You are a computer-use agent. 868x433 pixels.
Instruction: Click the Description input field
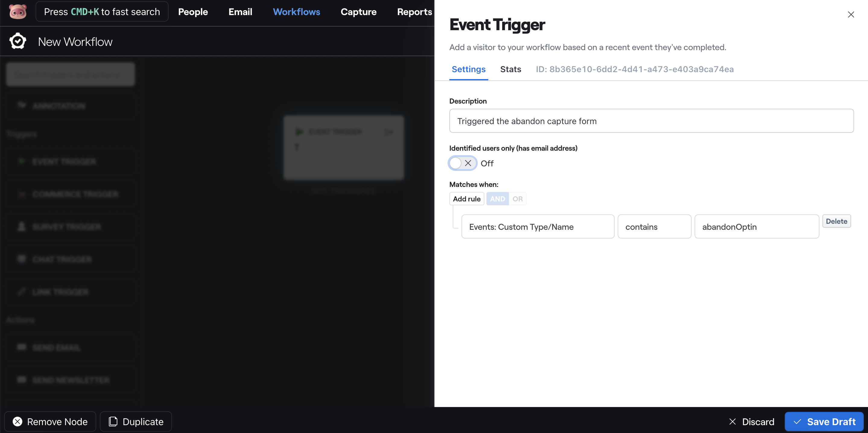click(651, 121)
